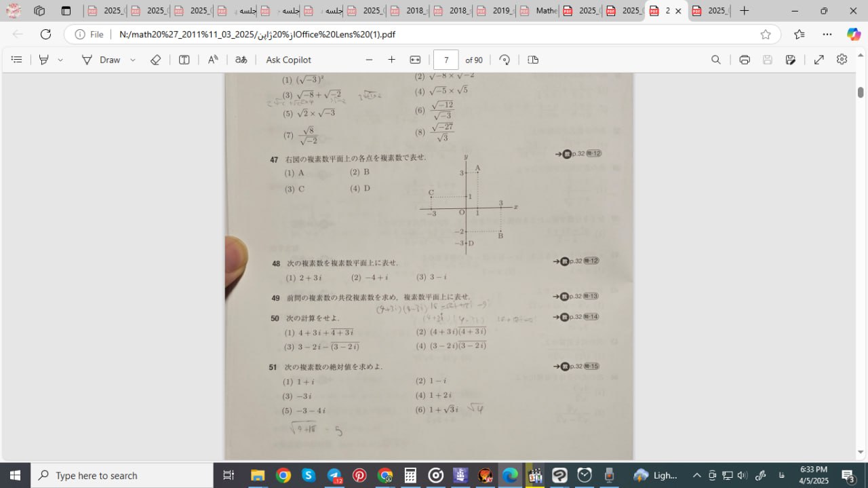The image size is (868, 488).
Task: Expand the Draw options dropdown arrow
Action: click(132, 60)
